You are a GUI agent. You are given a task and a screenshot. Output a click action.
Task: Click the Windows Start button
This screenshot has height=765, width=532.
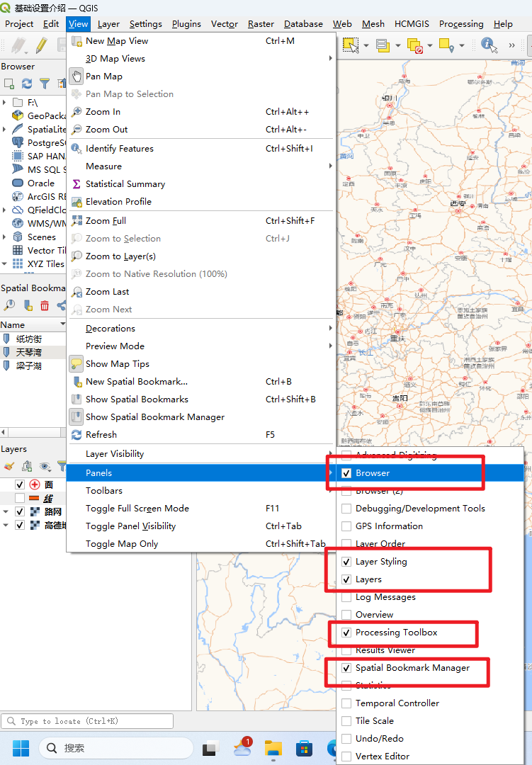coord(21,748)
